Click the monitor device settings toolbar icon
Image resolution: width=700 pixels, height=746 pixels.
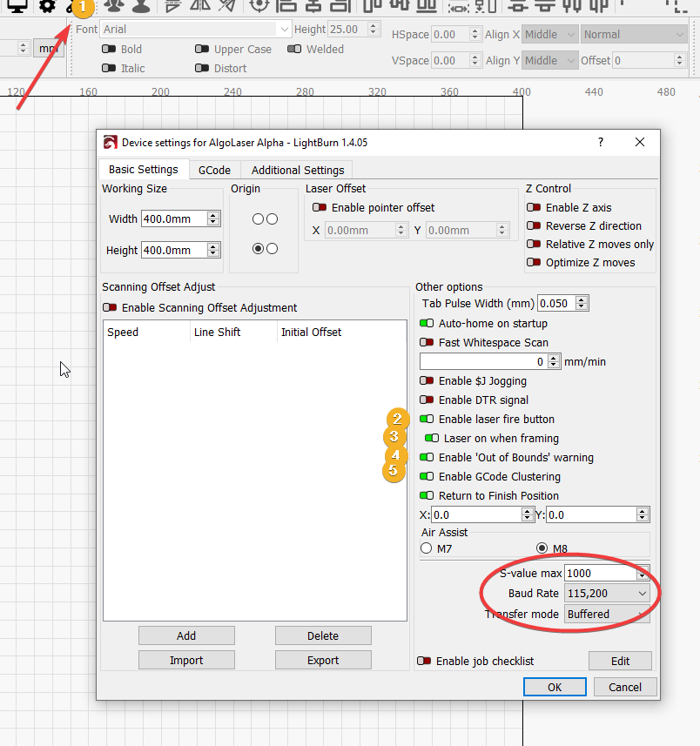[17, 6]
